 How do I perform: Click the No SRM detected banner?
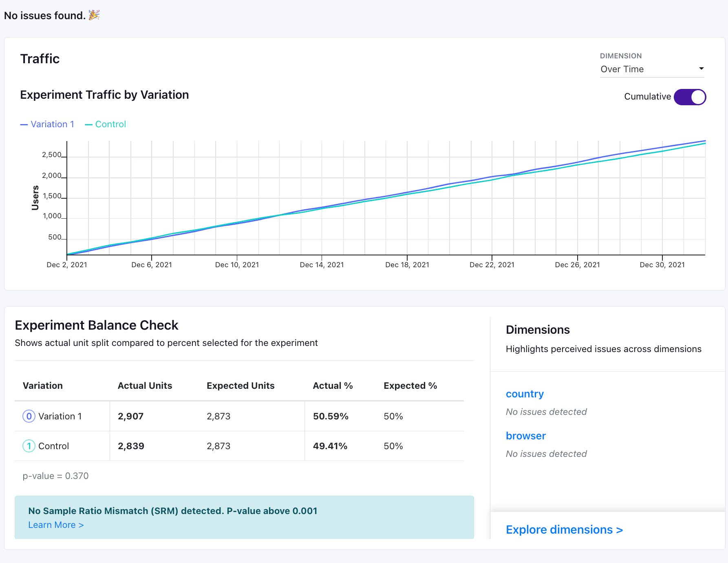click(x=244, y=517)
